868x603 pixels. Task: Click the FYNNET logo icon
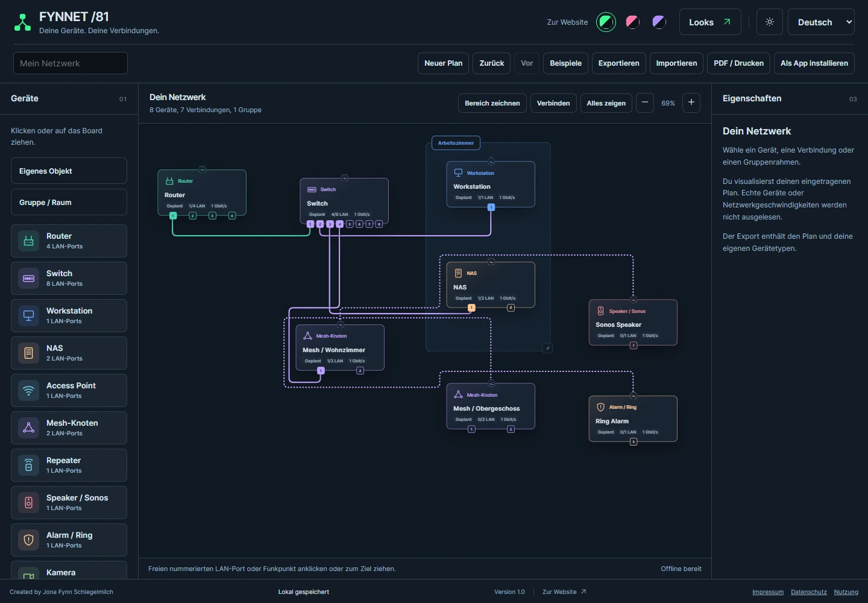click(x=23, y=22)
